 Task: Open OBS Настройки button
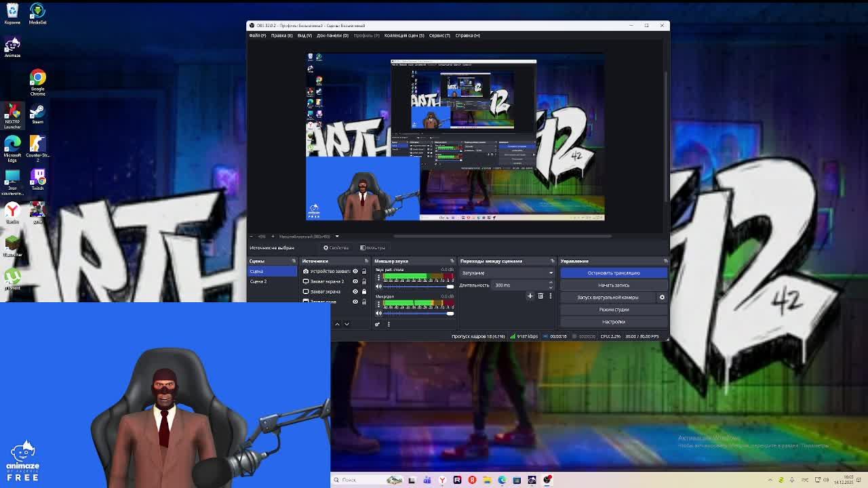point(614,322)
